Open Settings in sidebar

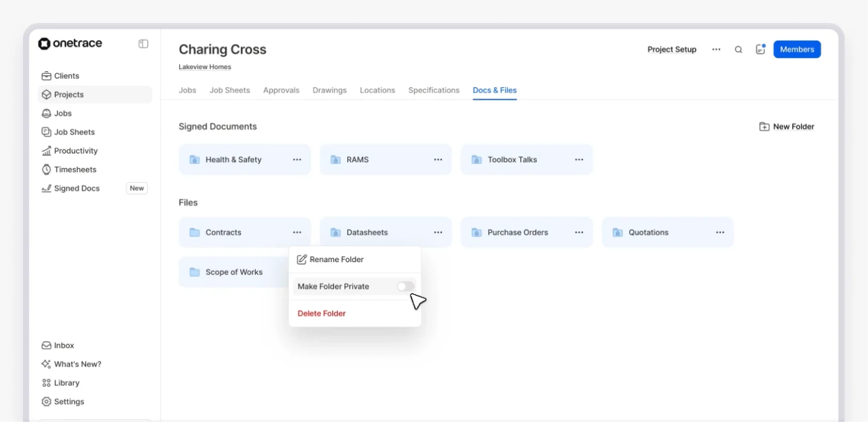tap(95, 401)
